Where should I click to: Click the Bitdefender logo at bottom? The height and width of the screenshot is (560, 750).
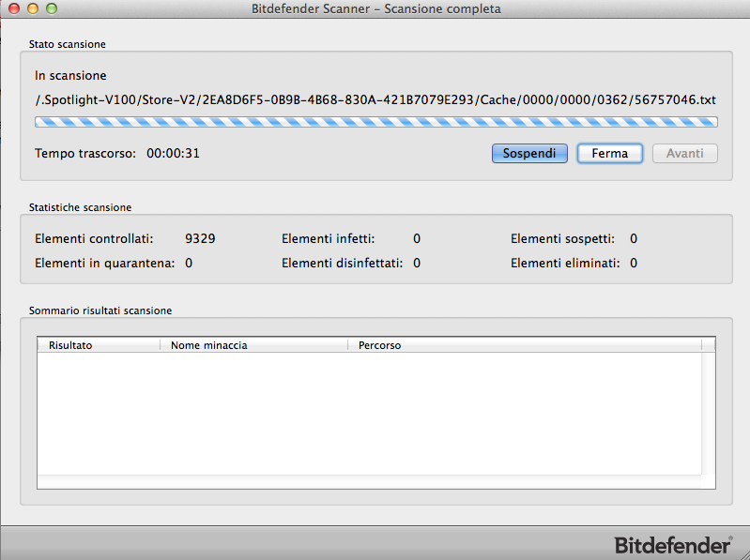click(x=673, y=545)
